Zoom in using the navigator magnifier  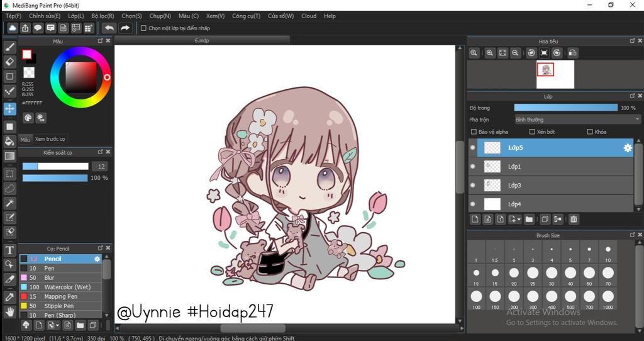[489, 53]
